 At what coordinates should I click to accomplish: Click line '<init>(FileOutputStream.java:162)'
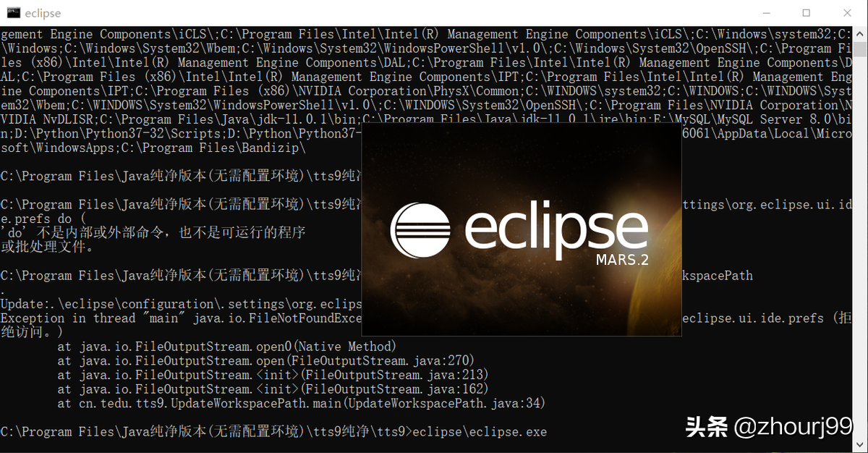pyautogui.click(x=273, y=389)
